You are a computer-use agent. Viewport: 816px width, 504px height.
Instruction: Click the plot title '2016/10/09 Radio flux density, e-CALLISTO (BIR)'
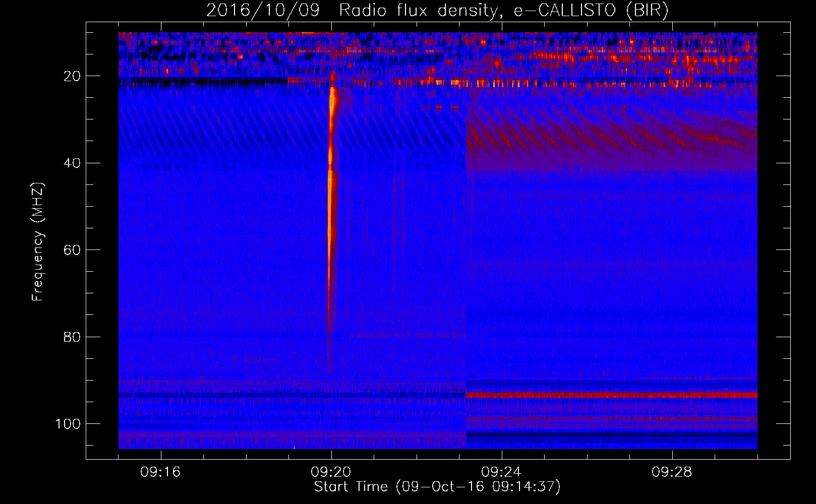[437, 10]
